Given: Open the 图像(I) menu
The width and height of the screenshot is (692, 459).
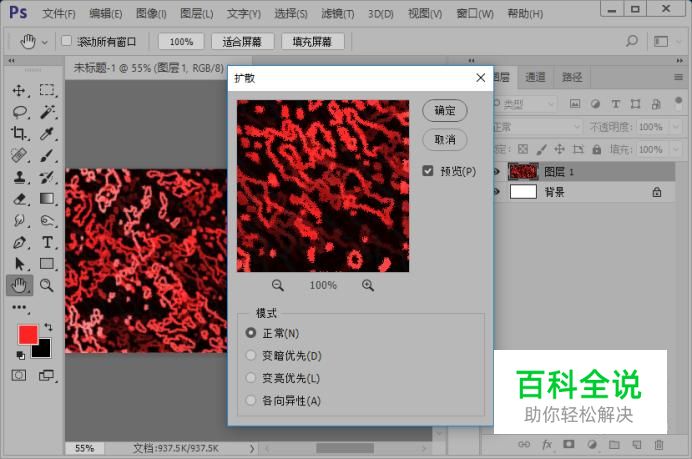Looking at the screenshot, I should point(151,14).
